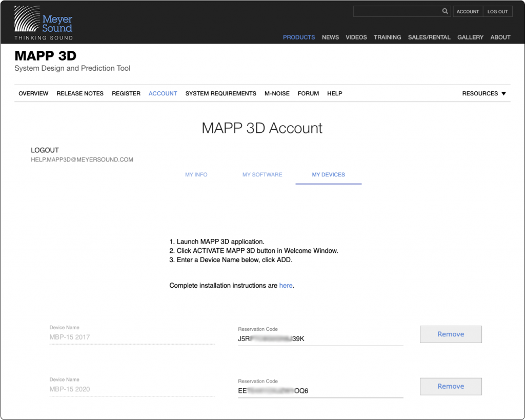Open M-NOISE sub-navigation tab
The width and height of the screenshot is (525, 420).
(277, 93)
